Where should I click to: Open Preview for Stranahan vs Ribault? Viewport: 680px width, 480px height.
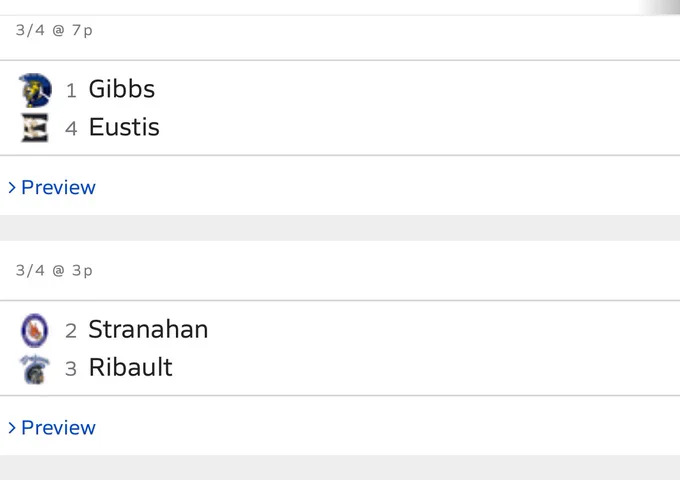[x=58, y=428]
